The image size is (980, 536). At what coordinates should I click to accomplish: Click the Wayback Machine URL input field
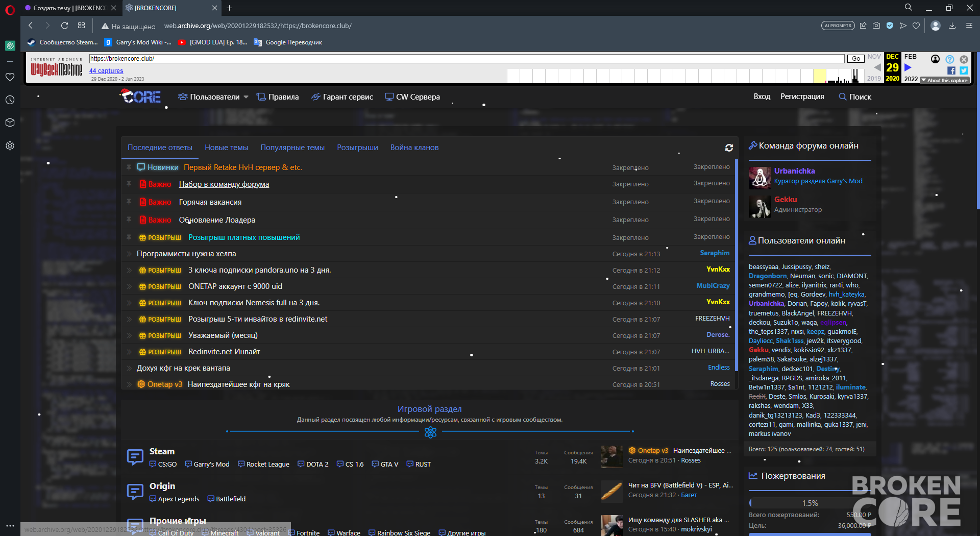coord(467,59)
